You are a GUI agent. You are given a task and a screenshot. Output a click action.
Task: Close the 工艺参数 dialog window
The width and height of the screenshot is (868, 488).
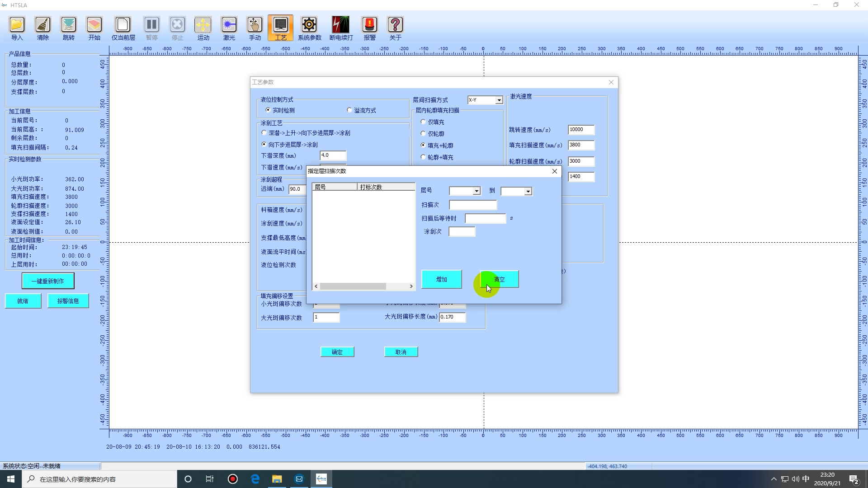click(x=611, y=82)
